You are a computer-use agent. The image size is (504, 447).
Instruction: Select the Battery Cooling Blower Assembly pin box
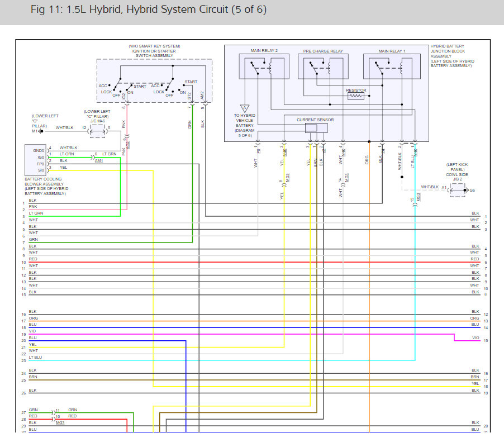37,159
